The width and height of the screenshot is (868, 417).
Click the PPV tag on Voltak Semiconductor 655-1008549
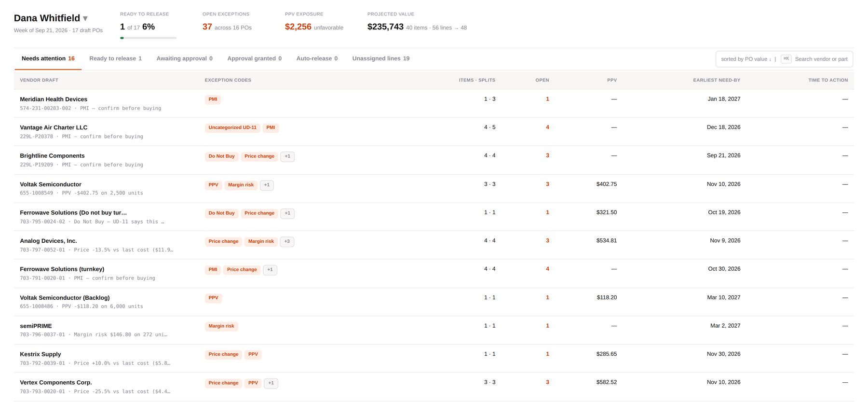coord(213,185)
